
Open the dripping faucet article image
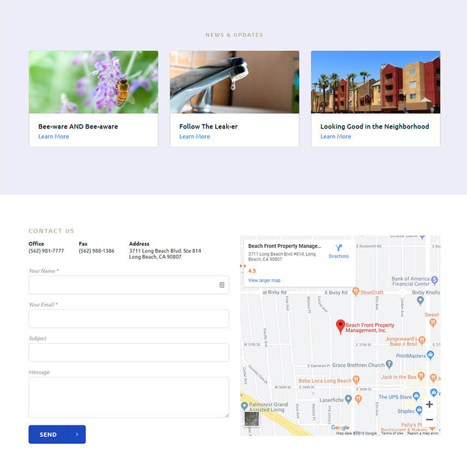[x=234, y=82]
